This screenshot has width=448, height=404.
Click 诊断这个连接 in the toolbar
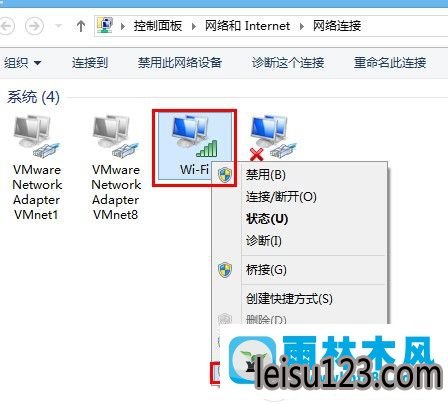[288, 63]
